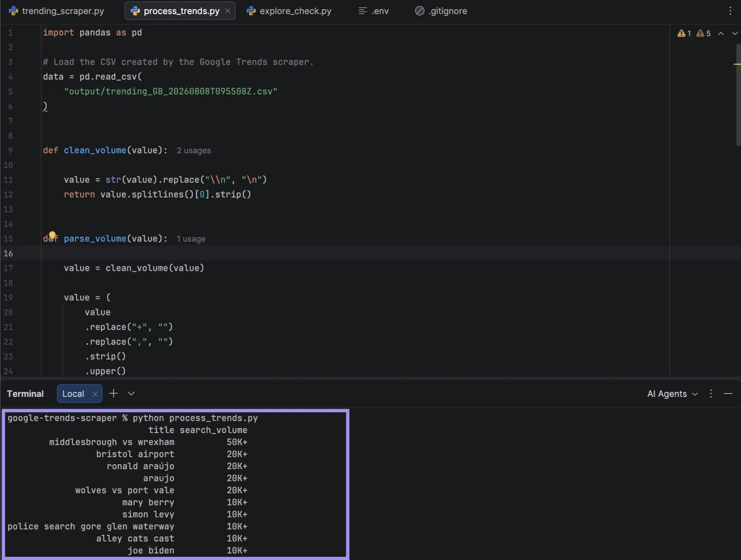Click the yellow intention lightbulb on line 15
Screen dimensions: 741x560
(52, 235)
